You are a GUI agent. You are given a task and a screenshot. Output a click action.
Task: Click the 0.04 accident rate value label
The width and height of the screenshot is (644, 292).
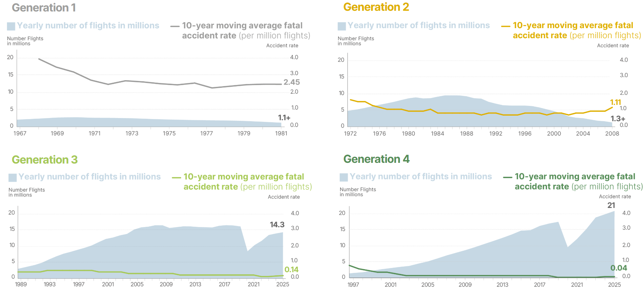click(x=619, y=268)
